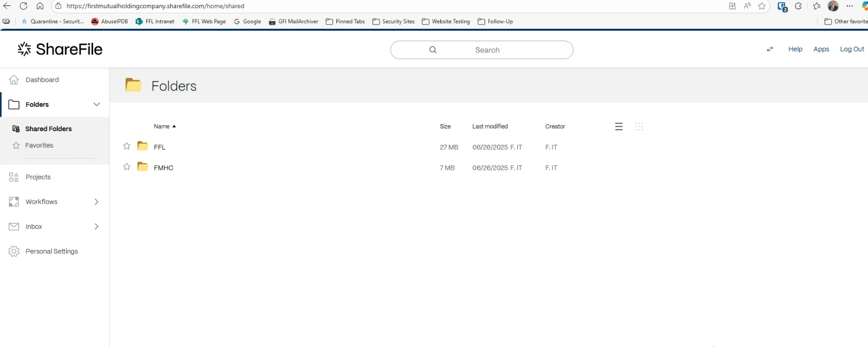Switch to grid view
This screenshot has height=347, width=868.
click(639, 126)
